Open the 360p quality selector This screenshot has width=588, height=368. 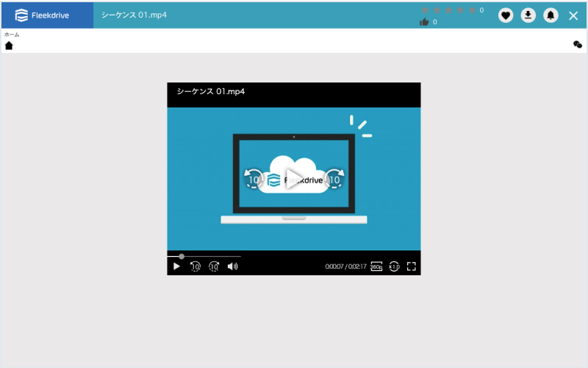pos(376,266)
